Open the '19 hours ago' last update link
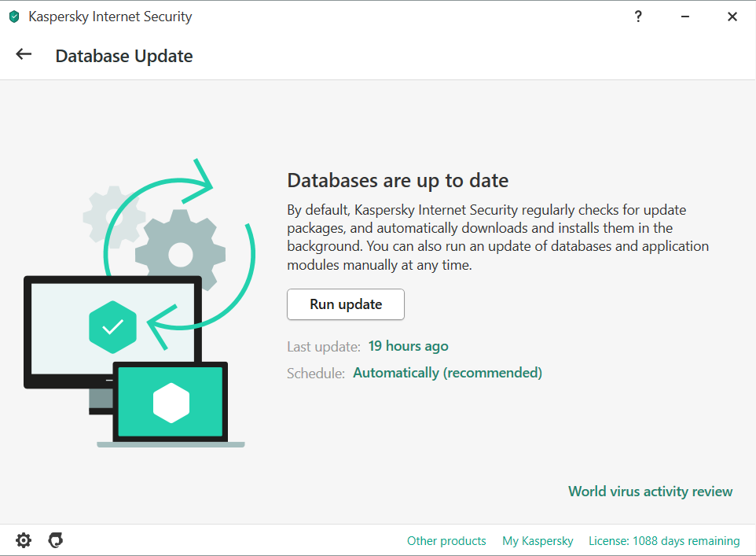 [408, 346]
